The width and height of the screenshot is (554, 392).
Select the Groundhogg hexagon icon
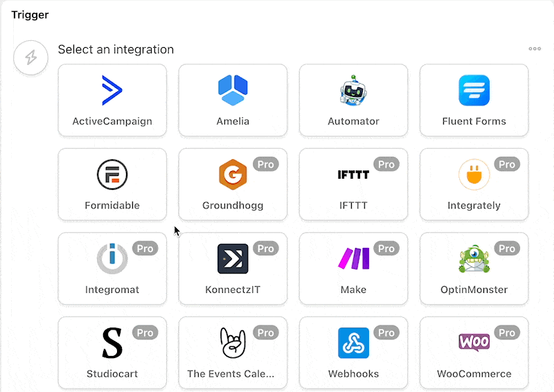pyautogui.click(x=233, y=175)
